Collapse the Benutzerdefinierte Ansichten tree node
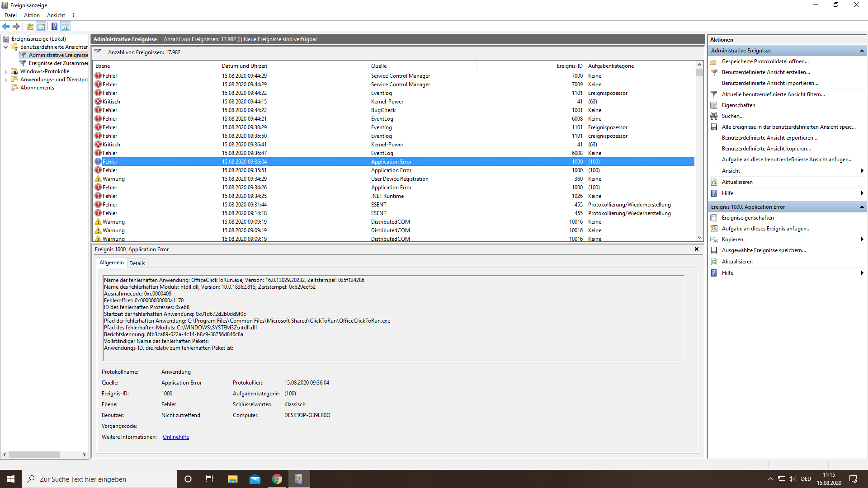The height and width of the screenshot is (488, 868). pos(5,47)
